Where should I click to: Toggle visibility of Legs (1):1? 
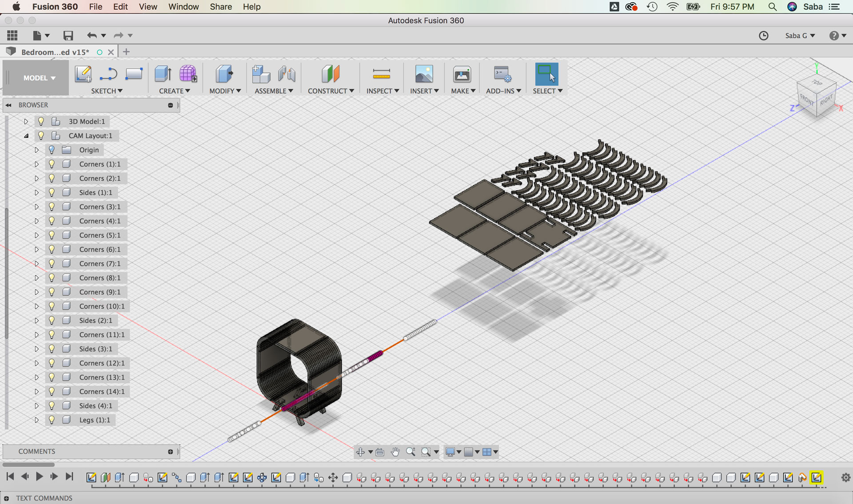[52, 420]
